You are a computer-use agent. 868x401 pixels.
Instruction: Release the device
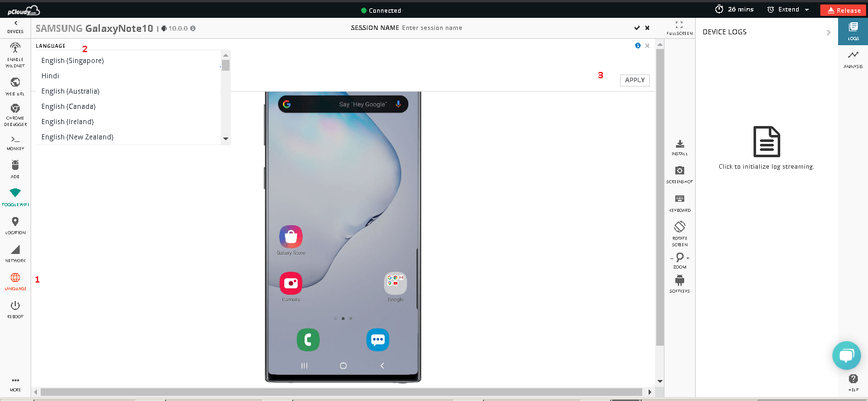coord(843,10)
